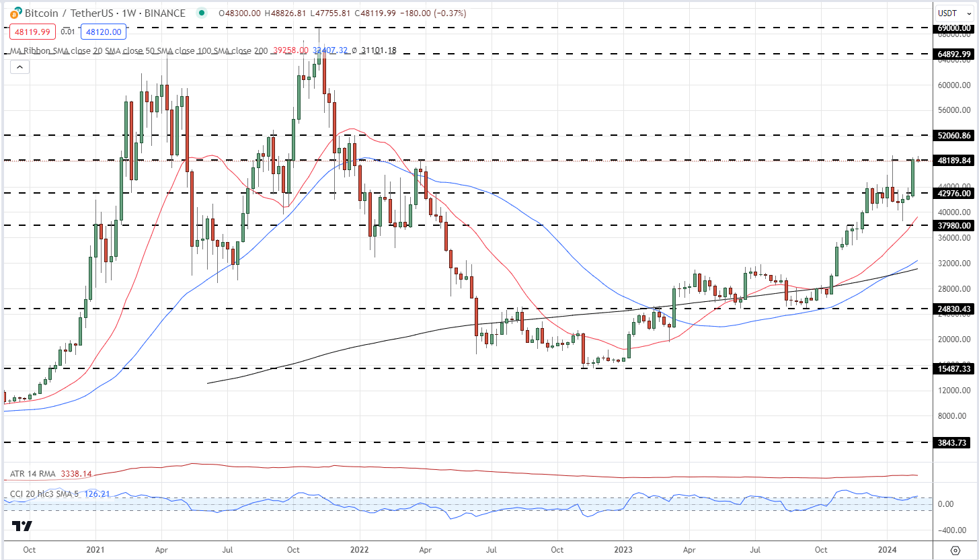Click the green market status dot
This screenshot has height=560, width=979.
[202, 13]
